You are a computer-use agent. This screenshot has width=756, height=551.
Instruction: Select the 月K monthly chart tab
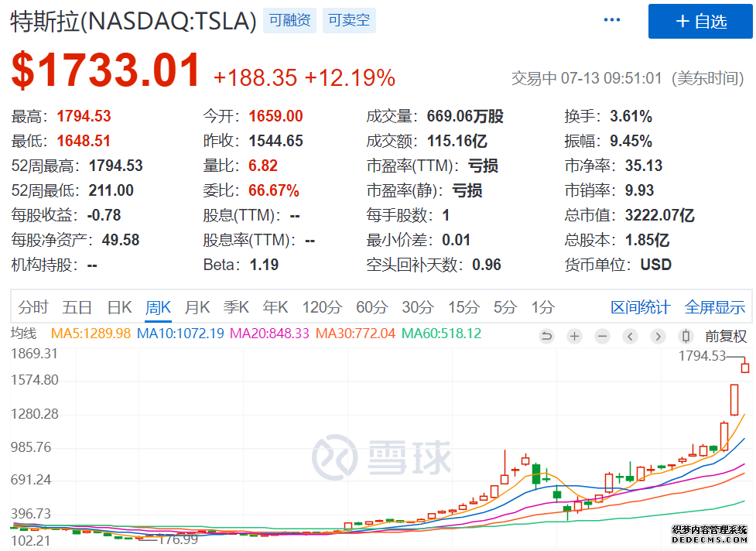(197, 307)
